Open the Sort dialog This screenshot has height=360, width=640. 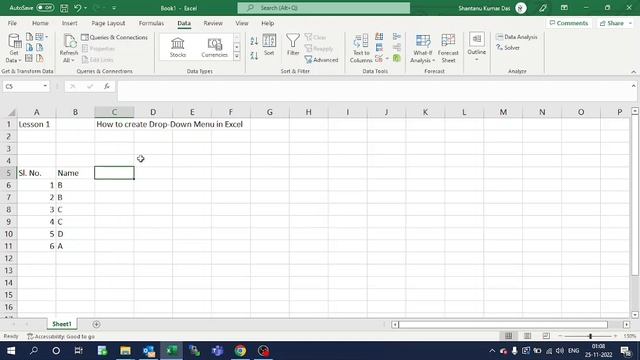click(269, 45)
